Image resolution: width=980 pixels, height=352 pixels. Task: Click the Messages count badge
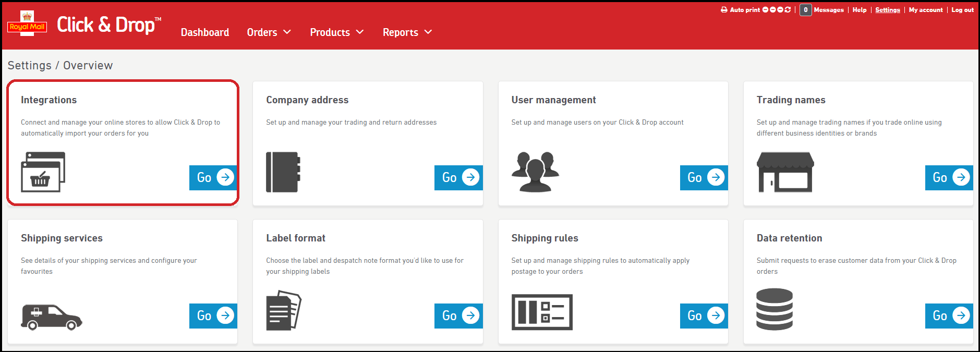[805, 10]
